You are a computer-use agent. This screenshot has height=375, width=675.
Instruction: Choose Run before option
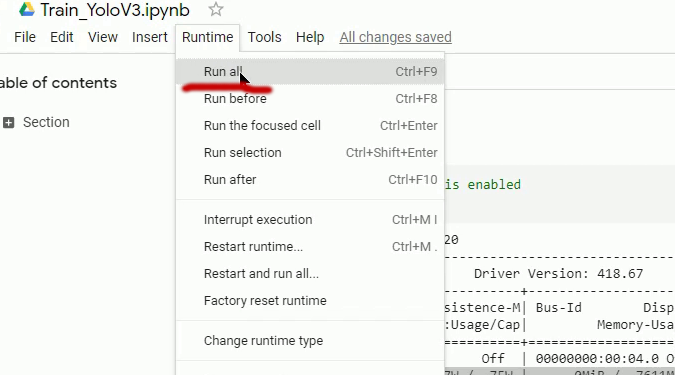[310, 99]
